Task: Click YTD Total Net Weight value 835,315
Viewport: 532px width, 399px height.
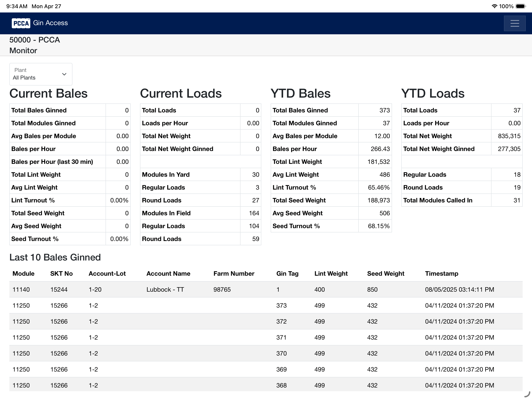Action: [509, 136]
